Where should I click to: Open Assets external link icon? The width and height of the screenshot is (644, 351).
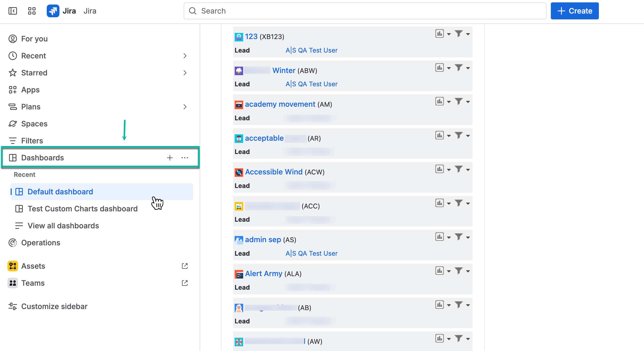click(x=185, y=266)
